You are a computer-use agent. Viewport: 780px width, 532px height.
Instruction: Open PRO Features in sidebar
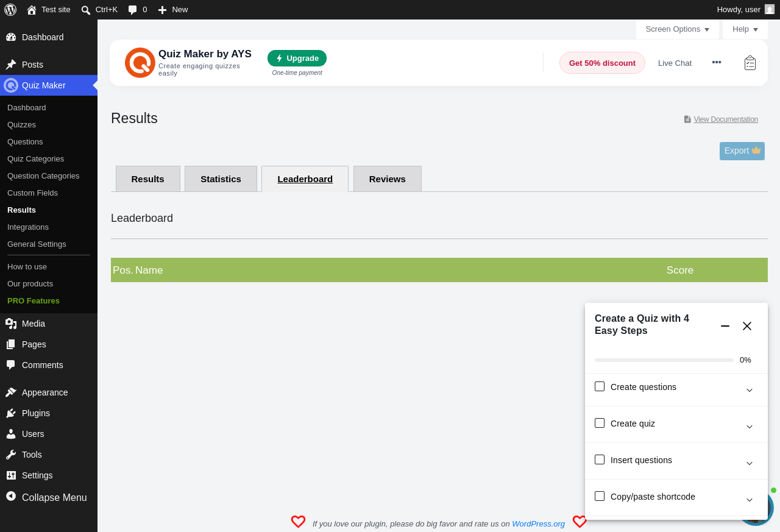point(34,301)
